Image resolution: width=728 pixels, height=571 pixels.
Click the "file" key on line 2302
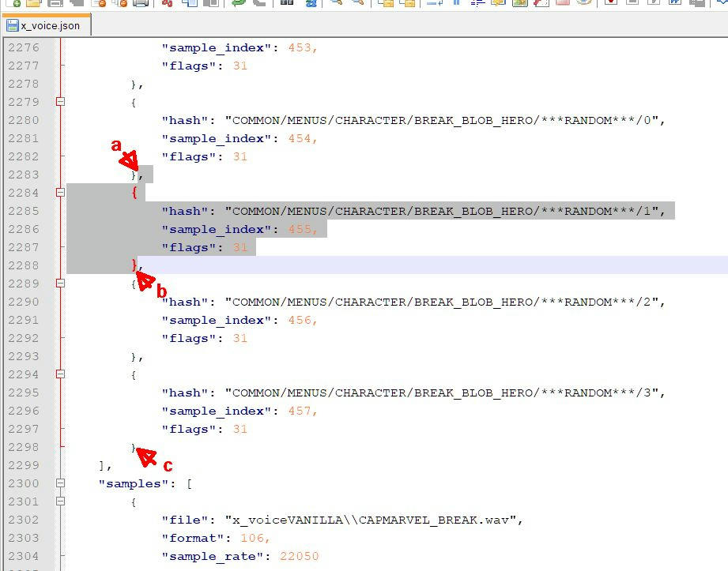click(x=185, y=520)
